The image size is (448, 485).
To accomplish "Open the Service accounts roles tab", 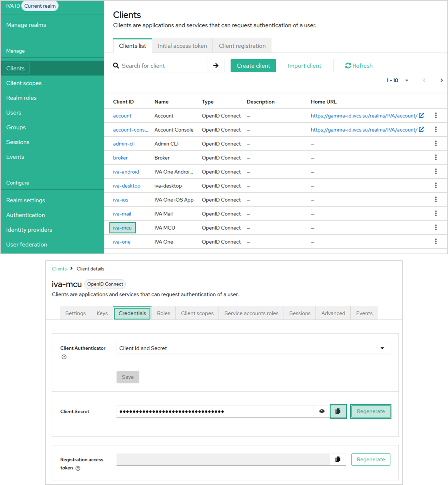I will 251,313.
